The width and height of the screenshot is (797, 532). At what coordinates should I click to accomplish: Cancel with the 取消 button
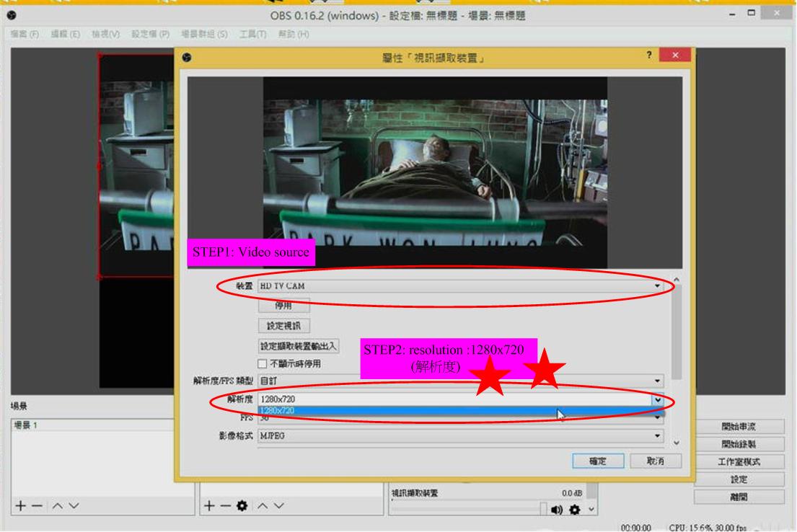coord(656,461)
